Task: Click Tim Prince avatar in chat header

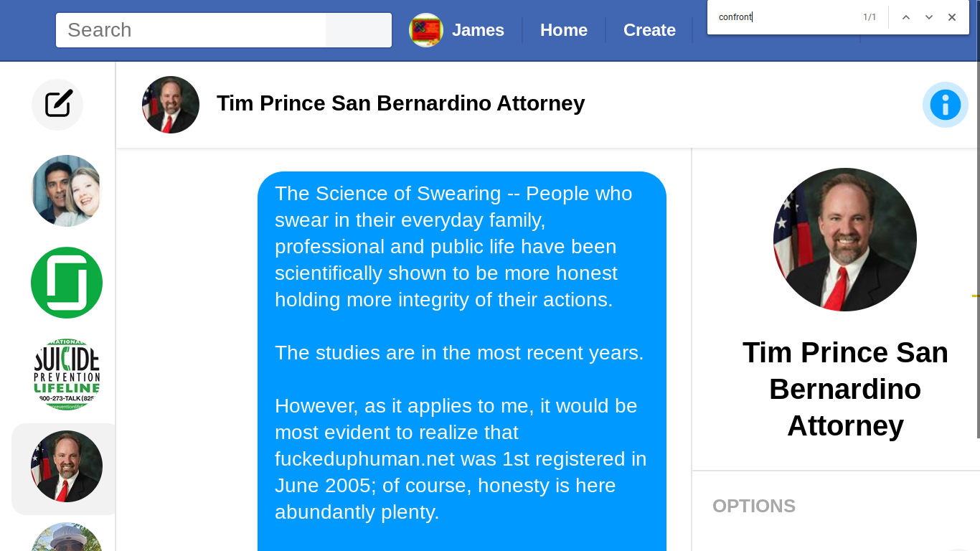Action: pyautogui.click(x=171, y=105)
